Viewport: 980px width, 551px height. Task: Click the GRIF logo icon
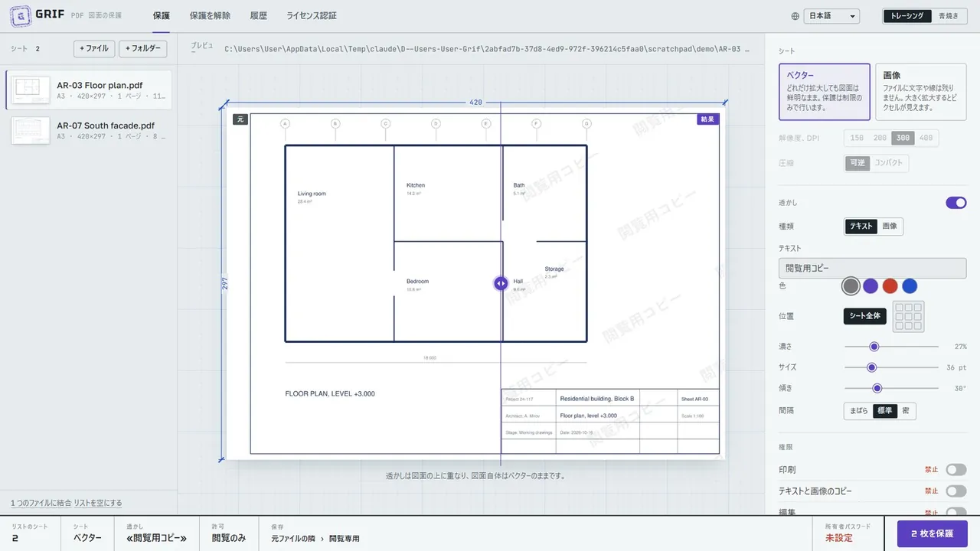(x=18, y=15)
